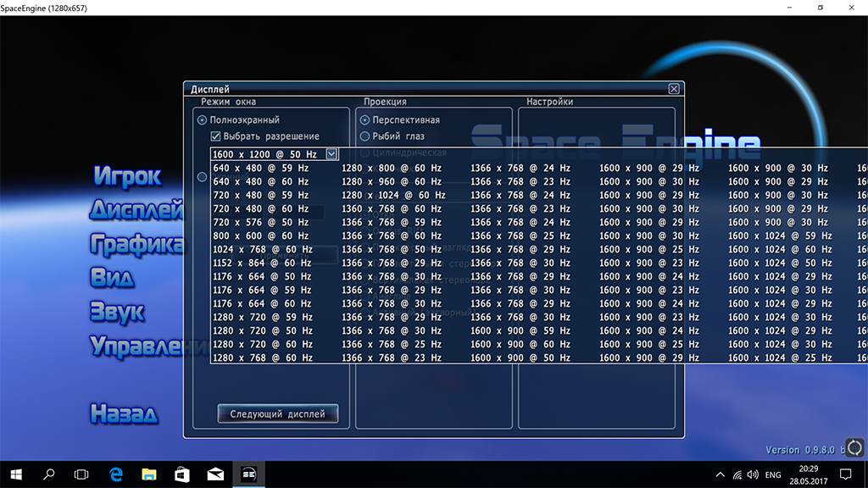Choose 1600 x 900 @ 60 Hz

click(x=520, y=344)
